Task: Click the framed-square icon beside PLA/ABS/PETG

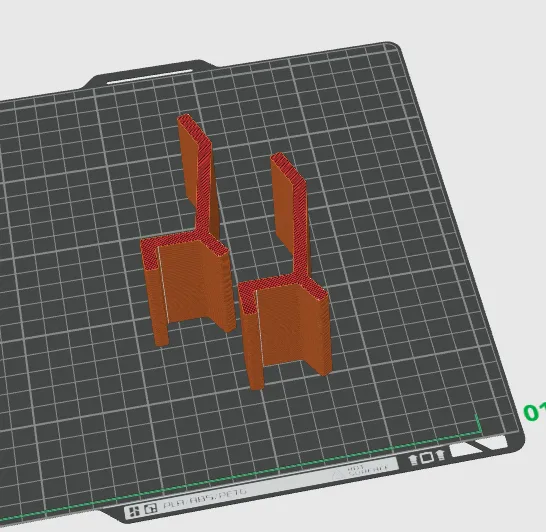Action: 150,509
